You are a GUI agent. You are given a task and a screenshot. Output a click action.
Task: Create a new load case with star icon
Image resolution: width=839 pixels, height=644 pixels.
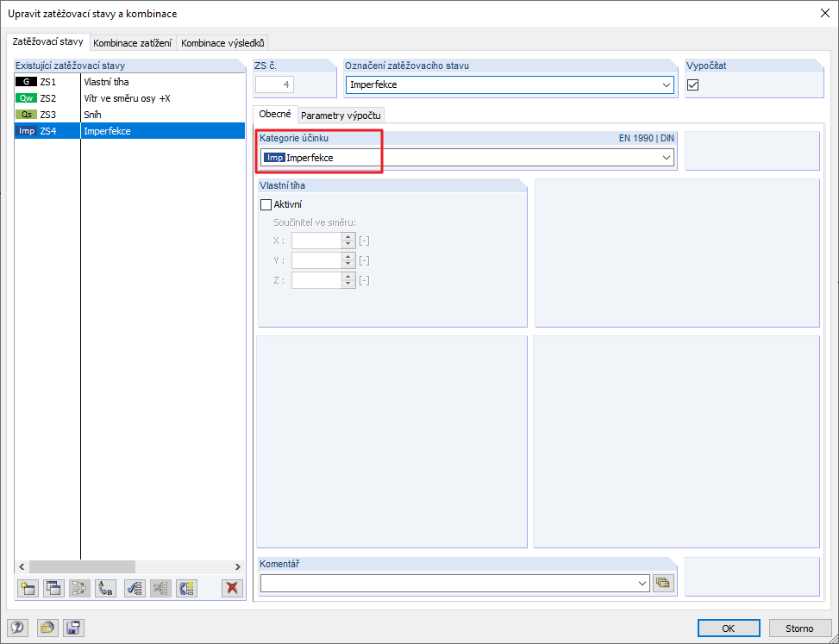(28, 588)
